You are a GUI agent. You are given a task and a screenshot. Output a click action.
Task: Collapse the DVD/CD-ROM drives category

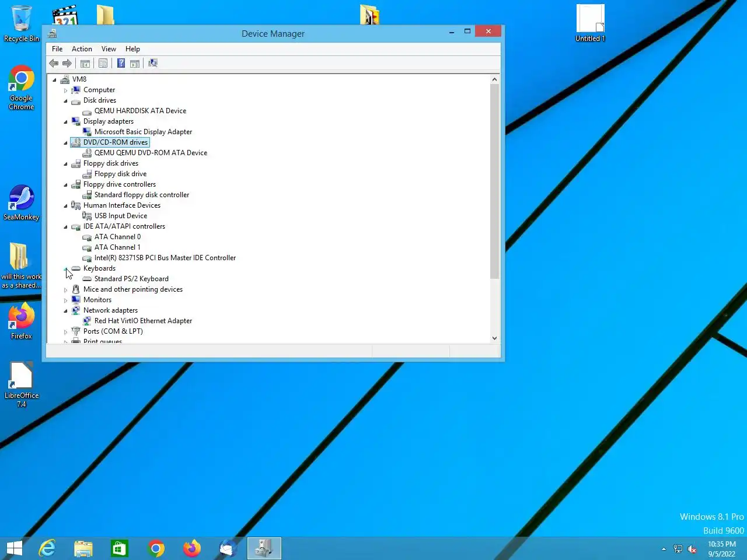tap(65, 143)
